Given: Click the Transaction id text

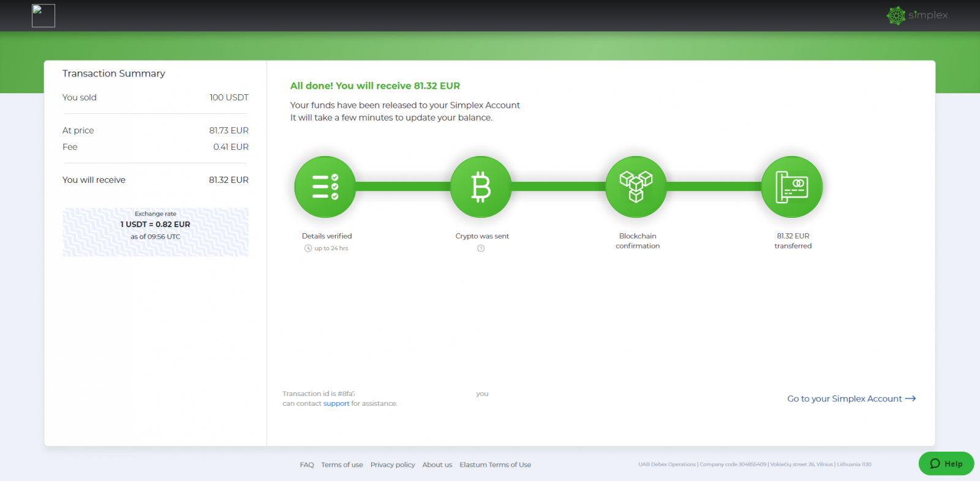Looking at the screenshot, I should point(318,393).
